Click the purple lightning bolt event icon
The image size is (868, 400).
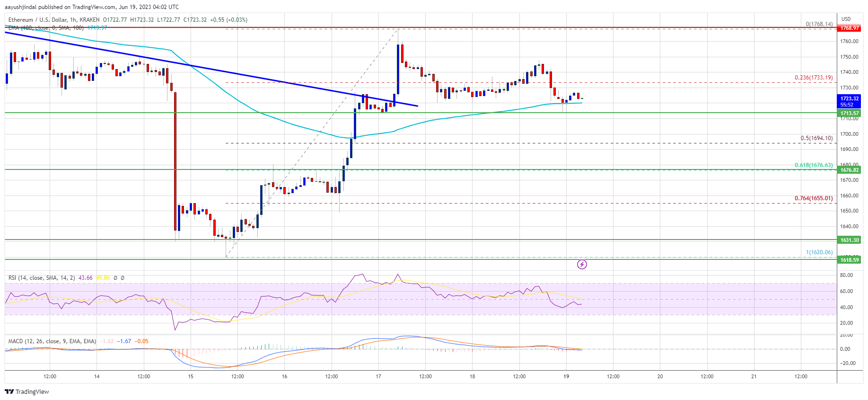pyautogui.click(x=582, y=264)
